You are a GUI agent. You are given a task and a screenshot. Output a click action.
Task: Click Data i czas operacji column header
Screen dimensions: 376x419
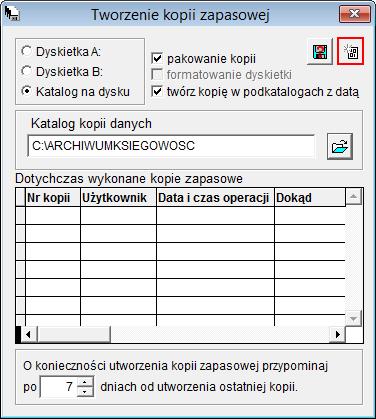point(215,198)
